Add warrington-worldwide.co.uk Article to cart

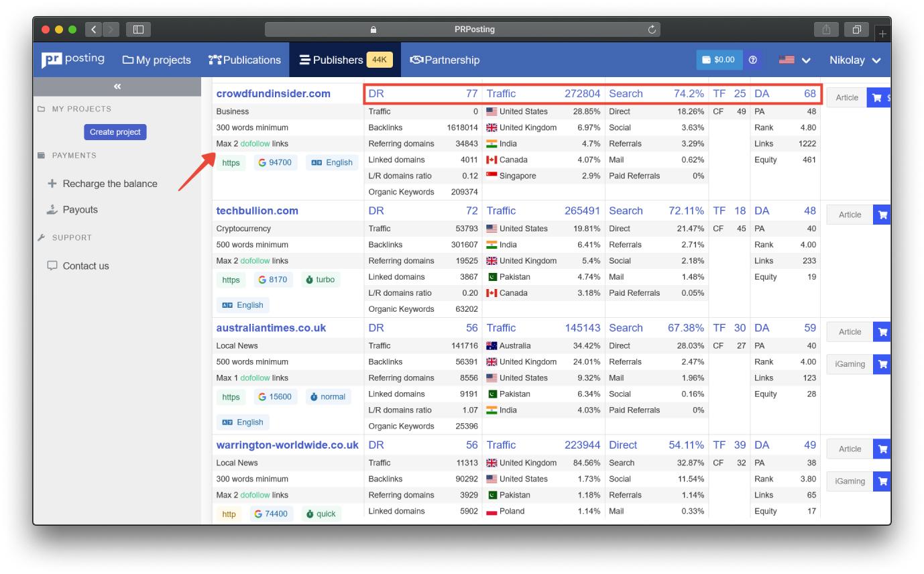click(882, 449)
